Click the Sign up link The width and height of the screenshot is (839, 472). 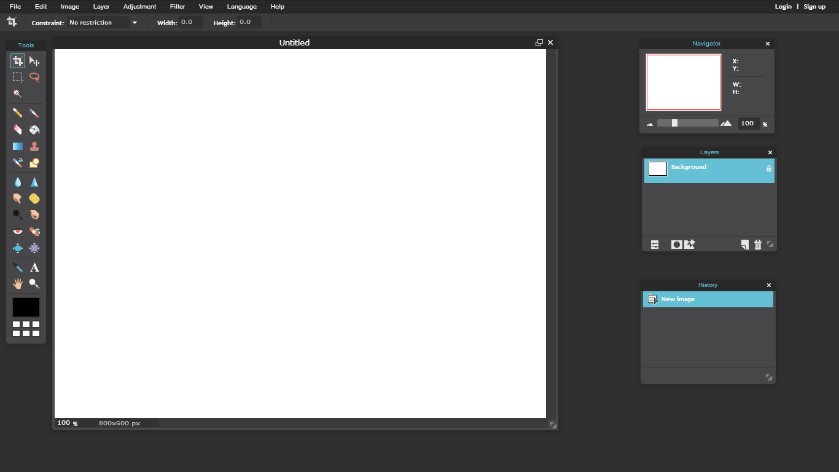coord(814,6)
